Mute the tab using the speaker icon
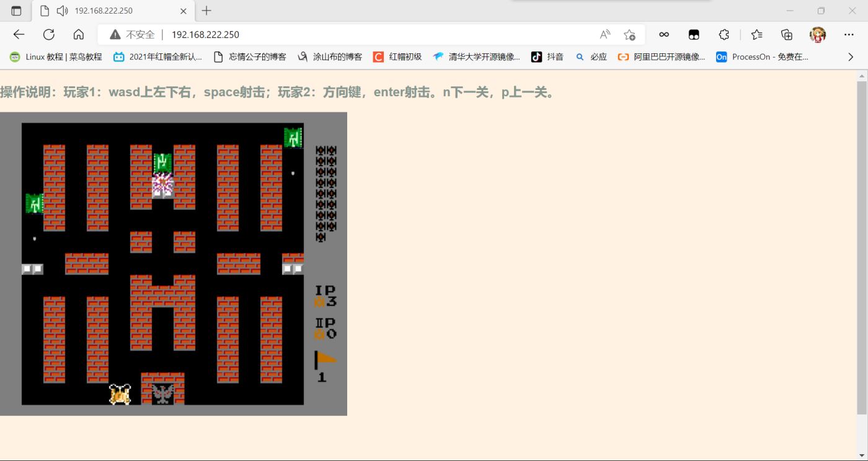This screenshot has height=461, width=868. [62, 11]
